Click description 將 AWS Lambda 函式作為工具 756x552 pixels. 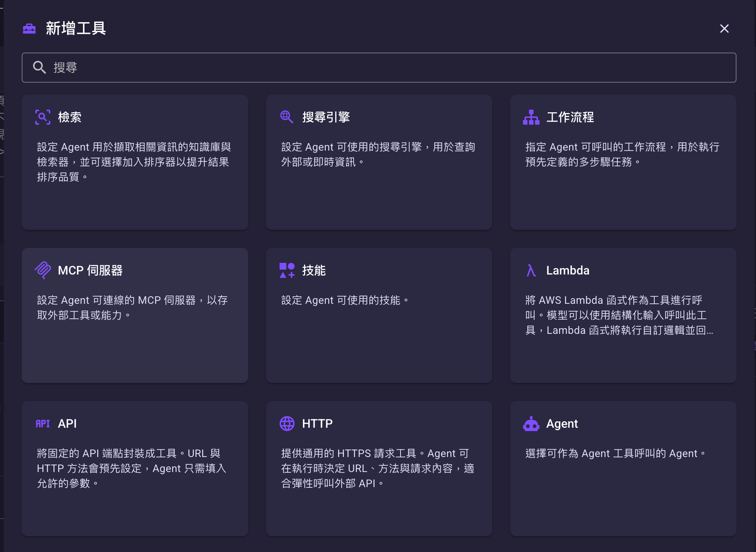(x=619, y=315)
